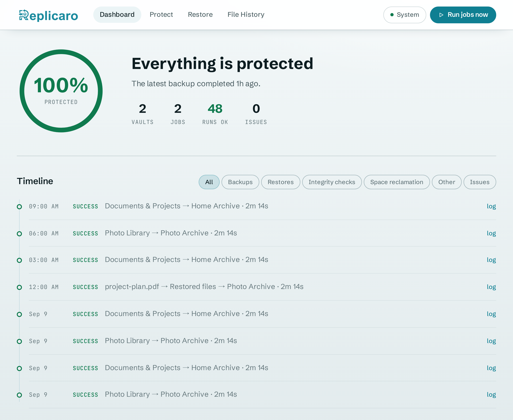Filter timeline by Integrity checks
This screenshot has width=513, height=420.
pos(332,182)
